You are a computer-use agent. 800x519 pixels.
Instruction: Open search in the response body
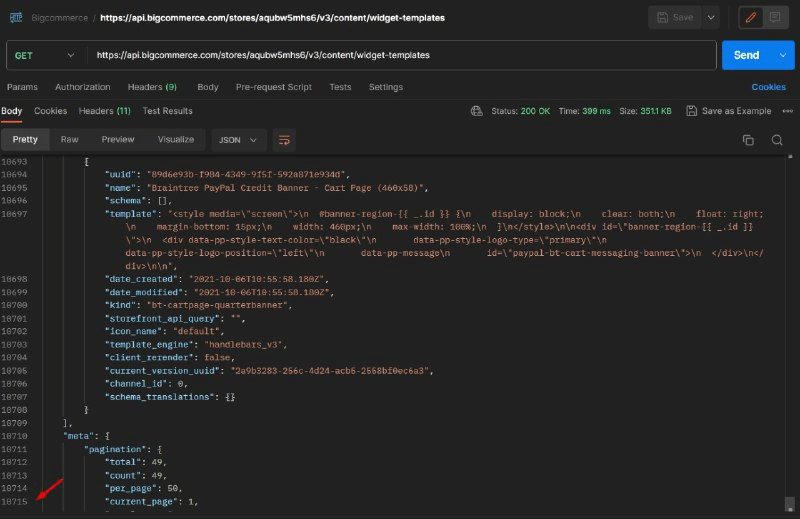point(777,140)
